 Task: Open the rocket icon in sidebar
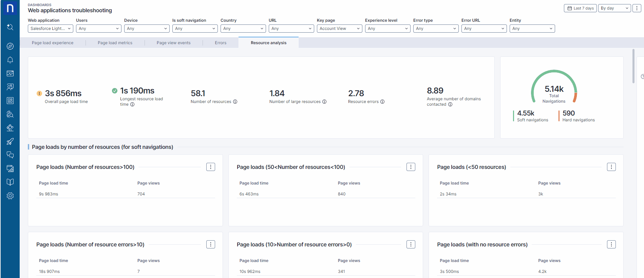tap(10, 141)
